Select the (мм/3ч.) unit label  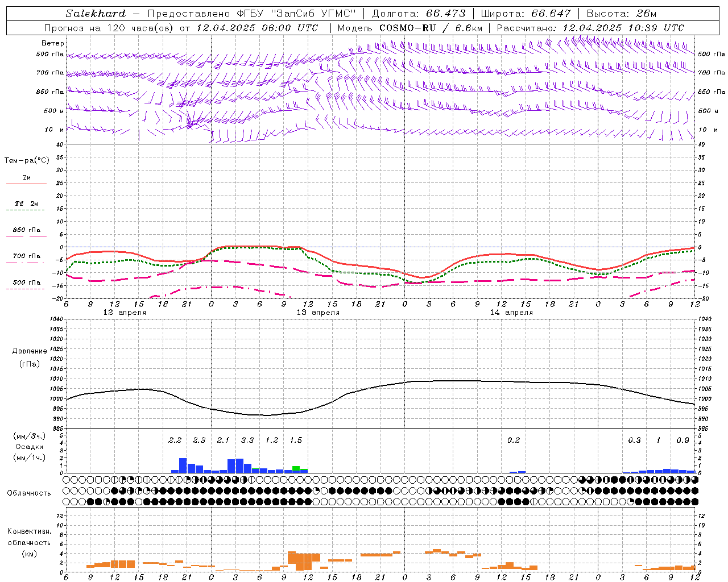click(30, 436)
